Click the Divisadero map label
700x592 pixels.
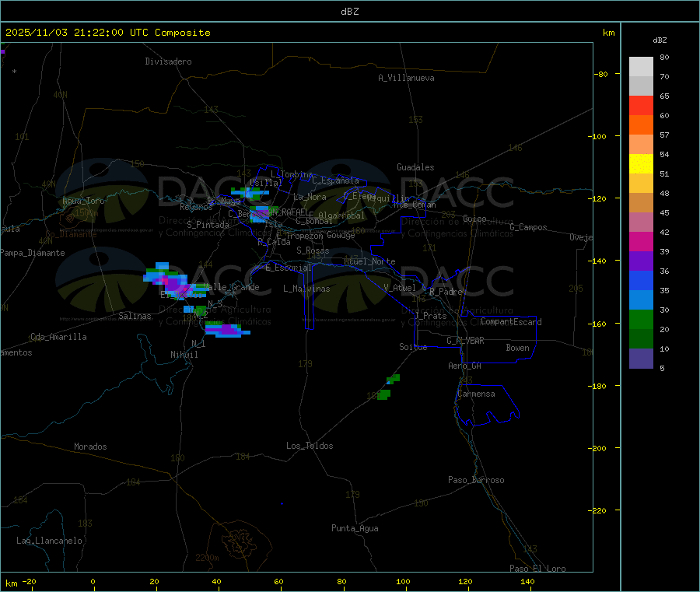[x=168, y=61]
